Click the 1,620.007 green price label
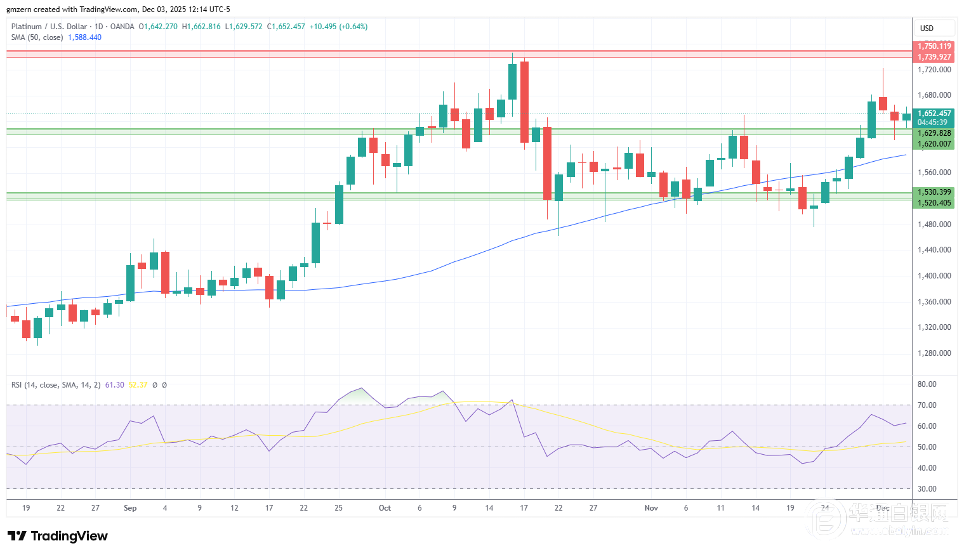The height and width of the screenshot is (556, 964). point(933,144)
